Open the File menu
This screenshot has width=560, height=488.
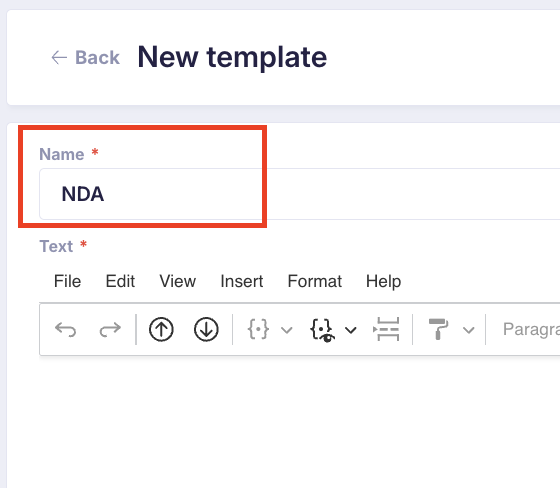68,281
